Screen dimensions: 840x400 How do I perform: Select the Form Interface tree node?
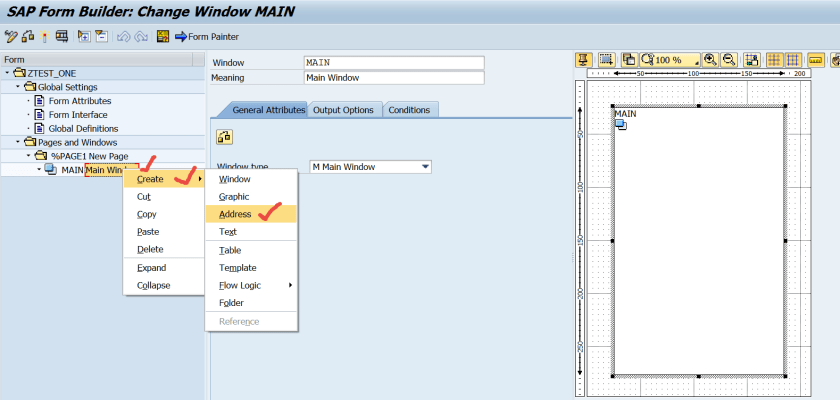pos(79,114)
